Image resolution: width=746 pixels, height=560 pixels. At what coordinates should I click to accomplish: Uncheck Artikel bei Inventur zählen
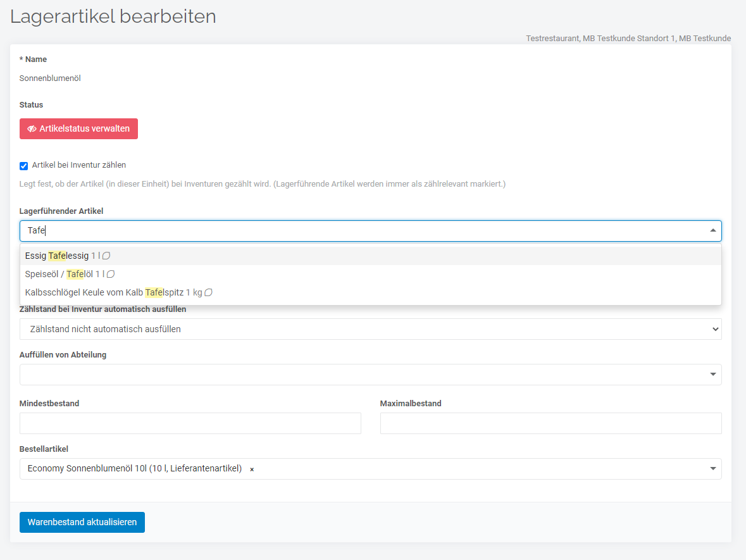24,166
